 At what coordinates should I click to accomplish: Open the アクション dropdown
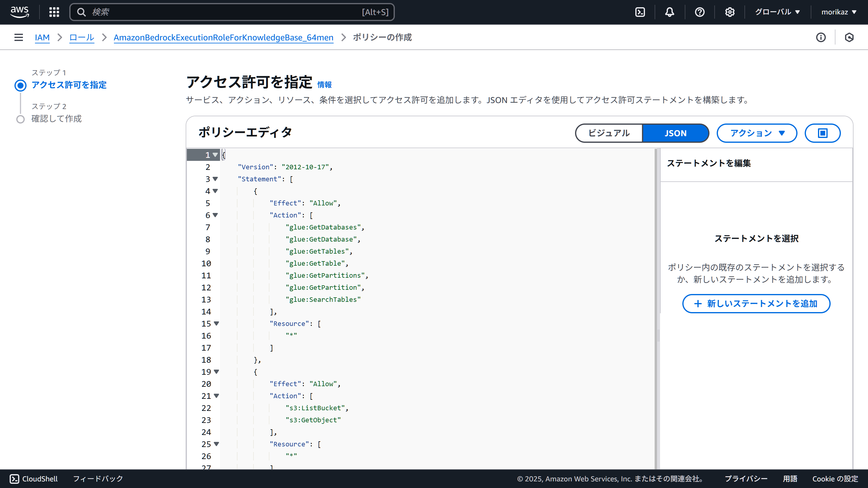[x=757, y=133]
